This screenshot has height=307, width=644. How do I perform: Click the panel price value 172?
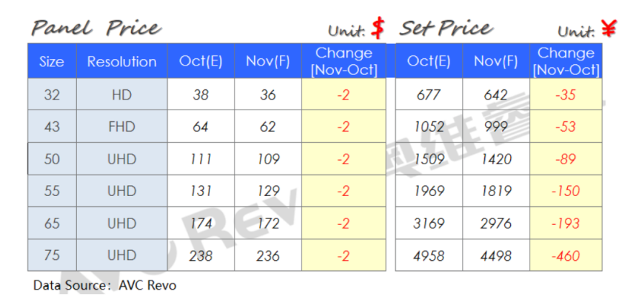[x=268, y=223]
